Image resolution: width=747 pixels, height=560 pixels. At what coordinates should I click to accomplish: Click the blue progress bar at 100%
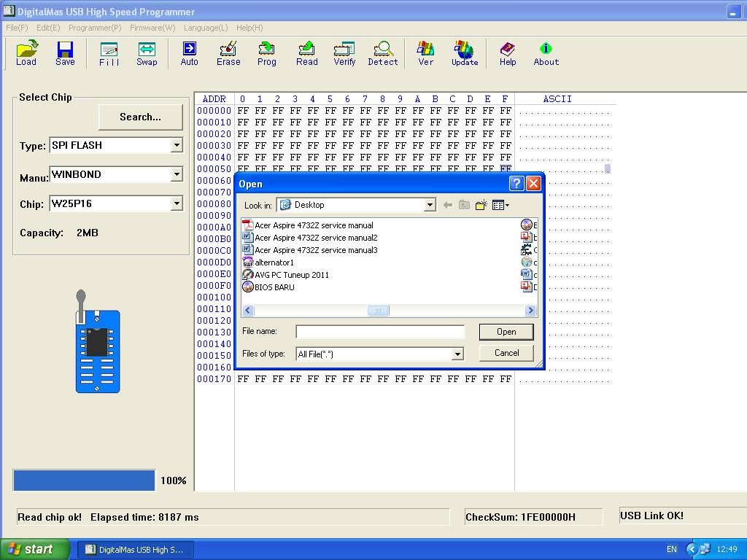(85, 480)
